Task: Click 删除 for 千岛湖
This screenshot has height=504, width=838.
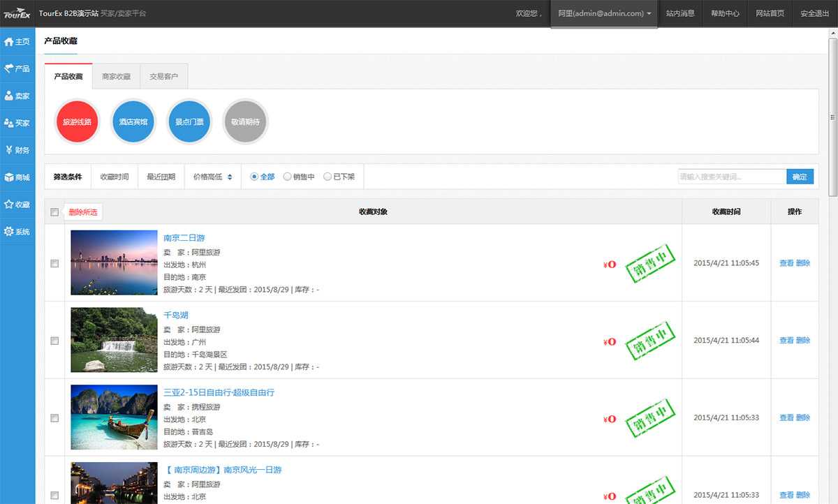Action: pyautogui.click(x=803, y=341)
